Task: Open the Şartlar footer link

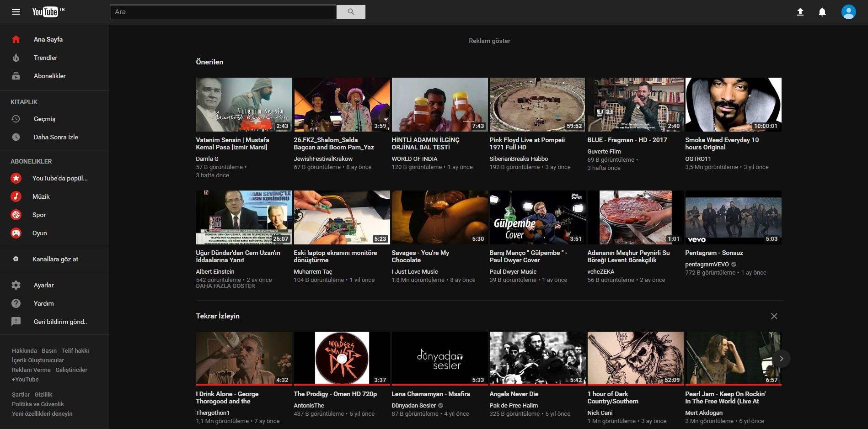Action: pyautogui.click(x=21, y=395)
